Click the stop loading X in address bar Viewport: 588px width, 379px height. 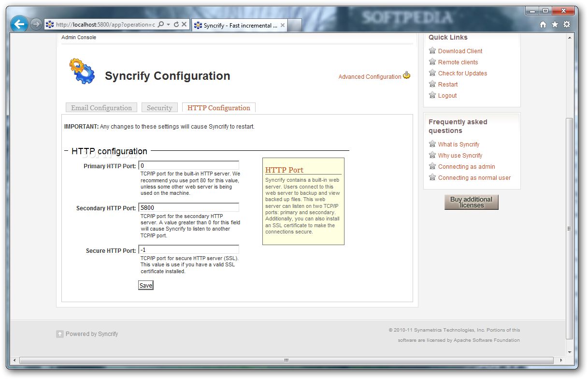(x=184, y=25)
